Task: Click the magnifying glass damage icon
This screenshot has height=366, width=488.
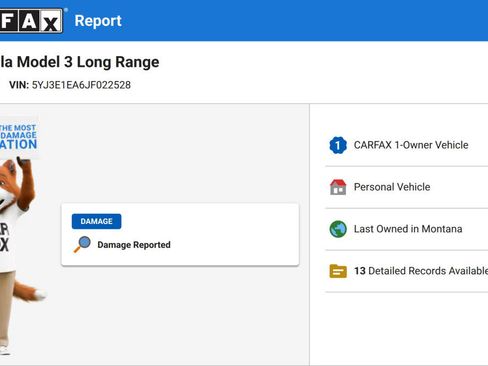Action: 82,244
